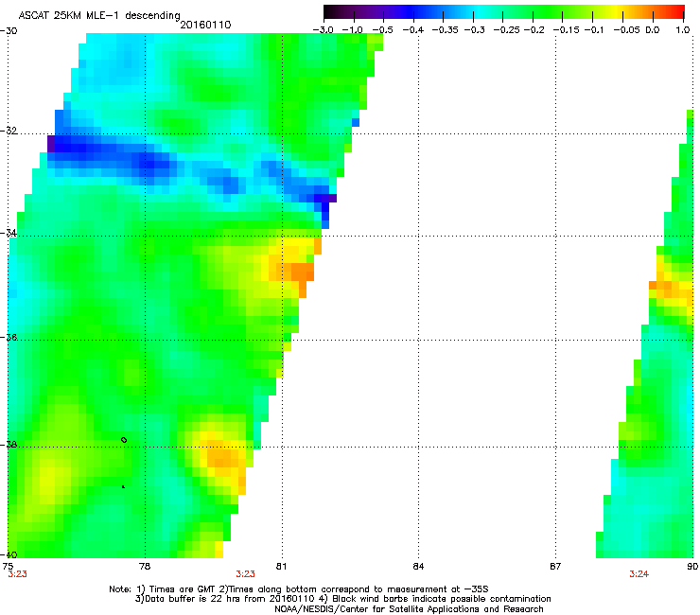Click the "-0.2" color scale label
The image size is (700, 615).
534,30
